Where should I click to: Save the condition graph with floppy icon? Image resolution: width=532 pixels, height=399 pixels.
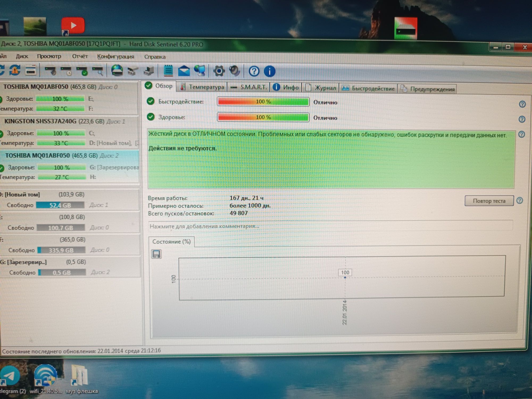point(156,254)
